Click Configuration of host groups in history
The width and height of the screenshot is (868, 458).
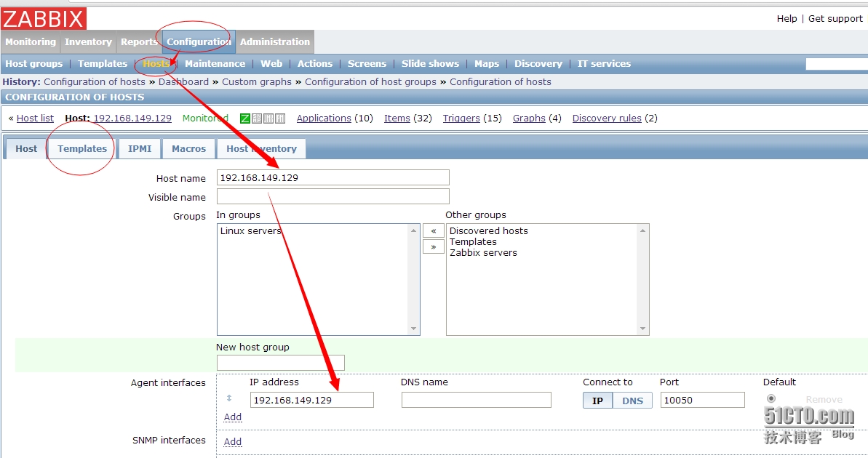370,82
